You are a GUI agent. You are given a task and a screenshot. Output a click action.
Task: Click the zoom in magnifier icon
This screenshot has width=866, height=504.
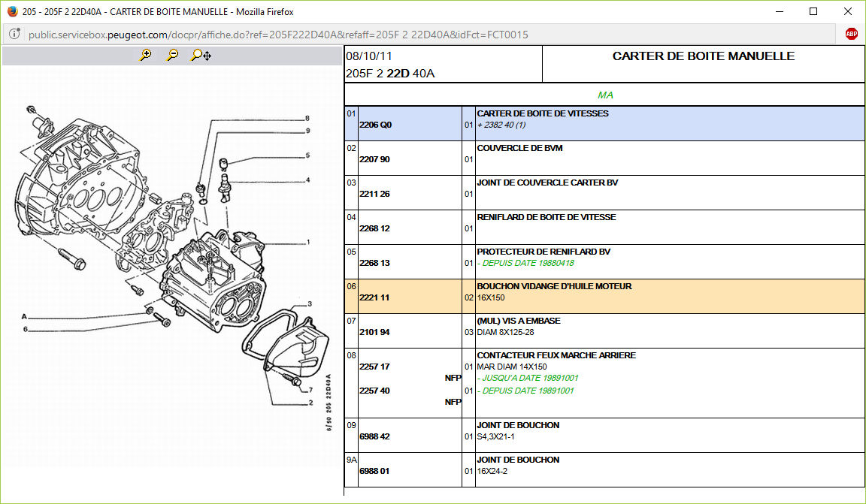tap(146, 55)
